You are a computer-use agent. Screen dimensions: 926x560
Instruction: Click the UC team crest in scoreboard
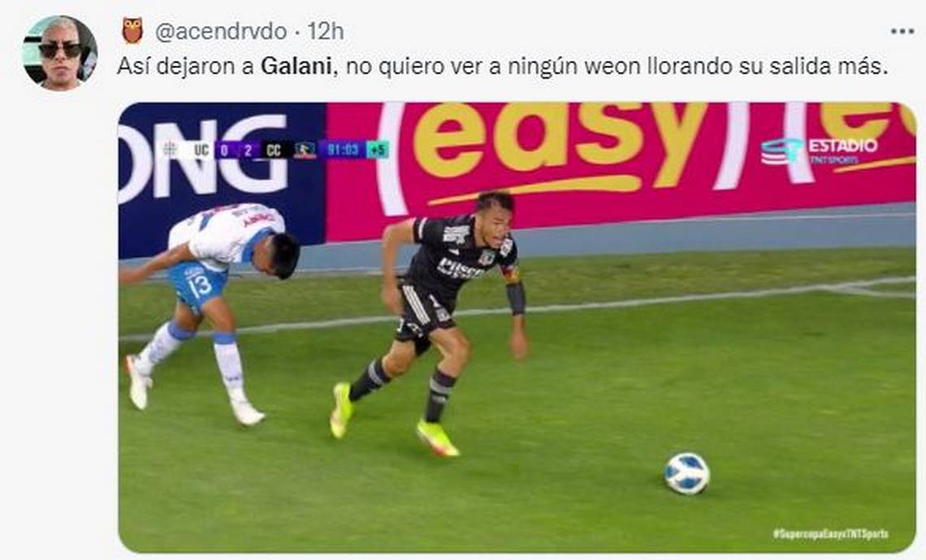170,150
